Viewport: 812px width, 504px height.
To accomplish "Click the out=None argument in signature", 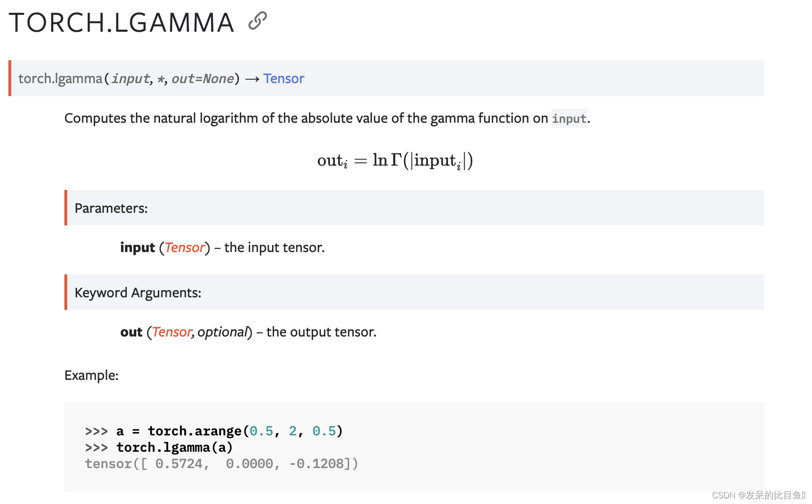I will pos(203,78).
